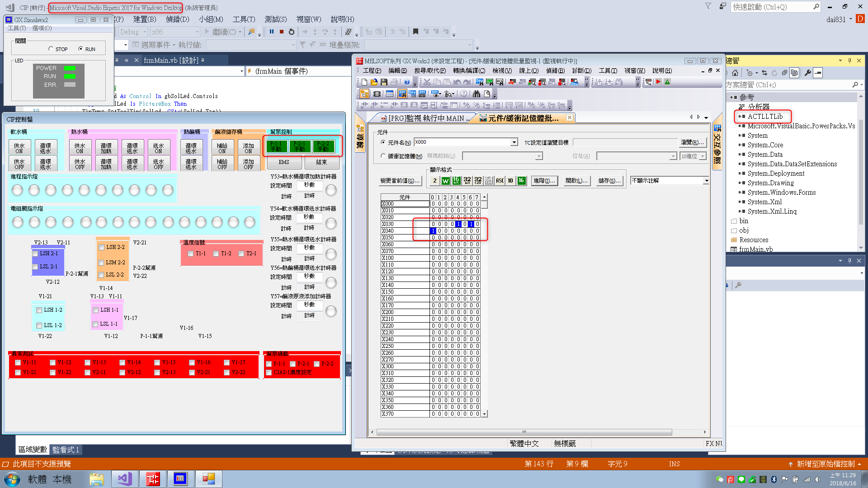Click Visual Studio stop debugging icon
The height and width of the screenshot is (488, 868).
click(x=282, y=32)
